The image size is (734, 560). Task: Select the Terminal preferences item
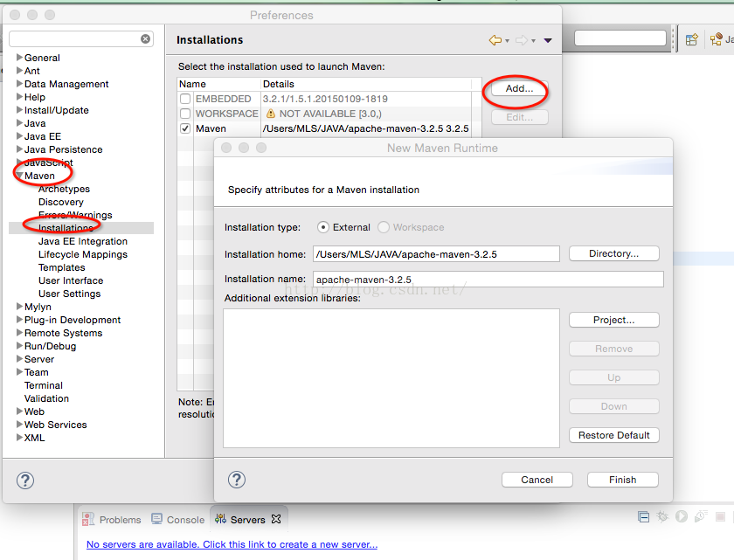(44, 385)
